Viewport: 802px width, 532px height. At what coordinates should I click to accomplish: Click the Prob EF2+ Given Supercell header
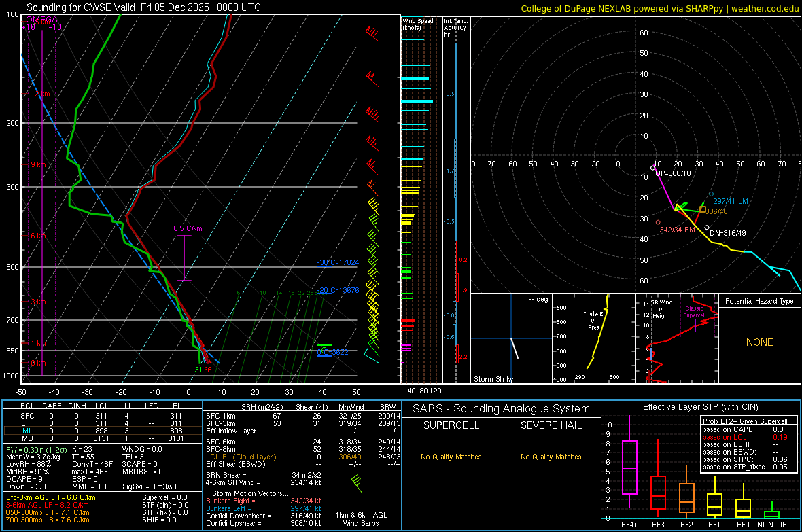click(745, 421)
